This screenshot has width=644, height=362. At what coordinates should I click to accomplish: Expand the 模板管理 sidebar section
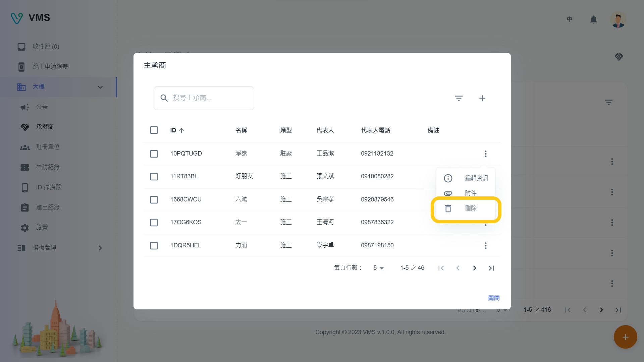click(100, 248)
